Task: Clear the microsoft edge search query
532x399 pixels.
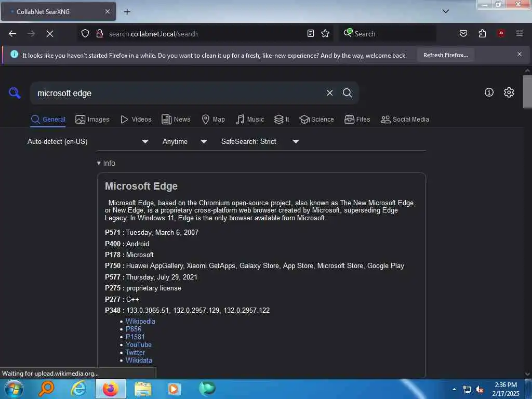Action: click(329, 93)
